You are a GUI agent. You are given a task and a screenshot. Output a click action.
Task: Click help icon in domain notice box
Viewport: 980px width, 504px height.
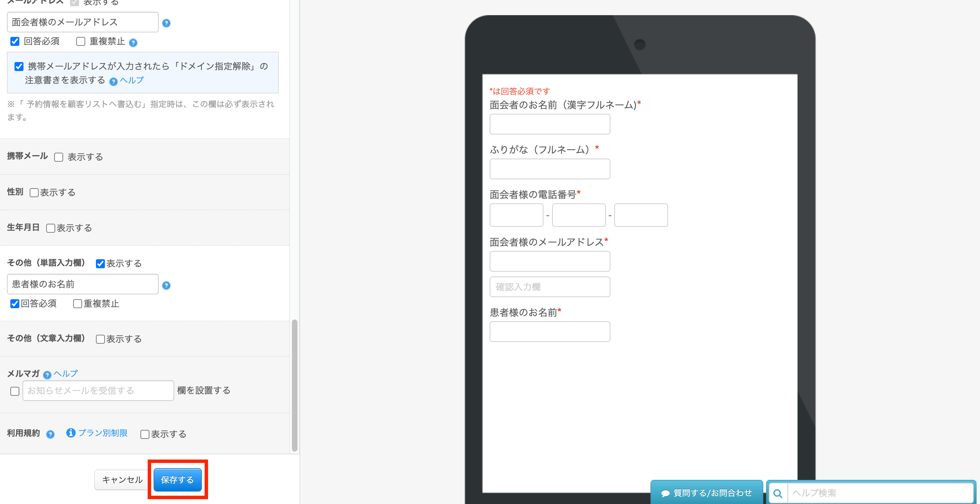[114, 81]
